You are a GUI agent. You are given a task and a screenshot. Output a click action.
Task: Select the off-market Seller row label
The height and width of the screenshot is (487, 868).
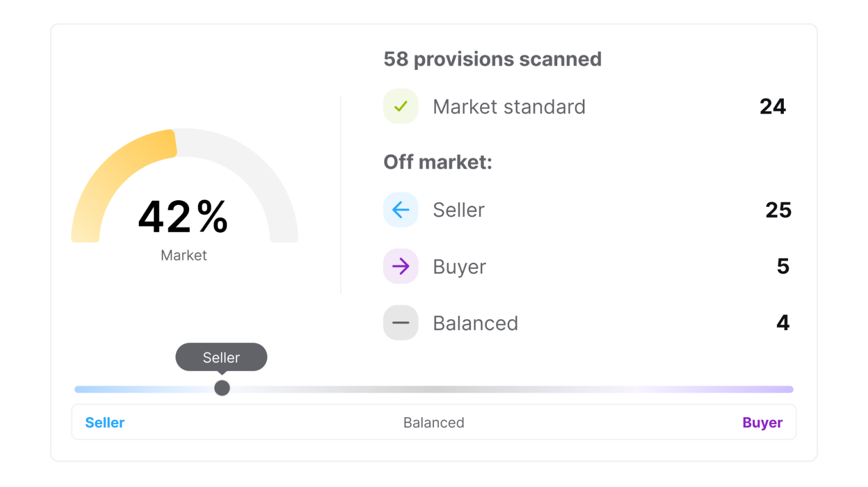[458, 210]
